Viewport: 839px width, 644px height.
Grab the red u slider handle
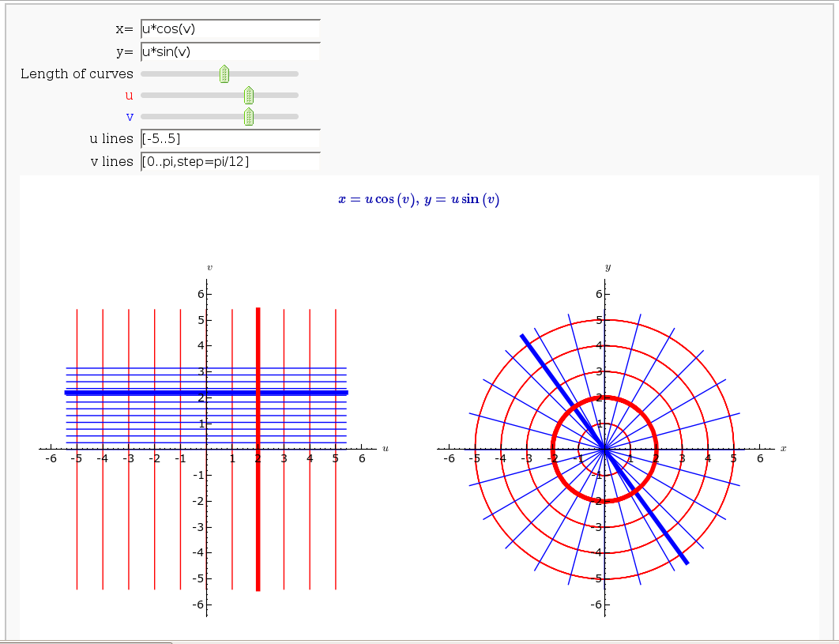(x=249, y=96)
